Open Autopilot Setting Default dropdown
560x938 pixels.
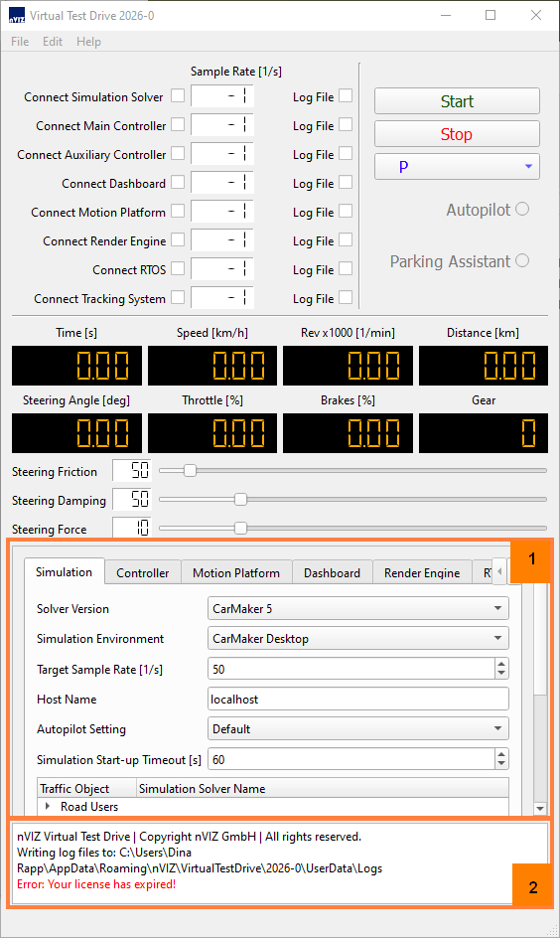click(x=358, y=728)
